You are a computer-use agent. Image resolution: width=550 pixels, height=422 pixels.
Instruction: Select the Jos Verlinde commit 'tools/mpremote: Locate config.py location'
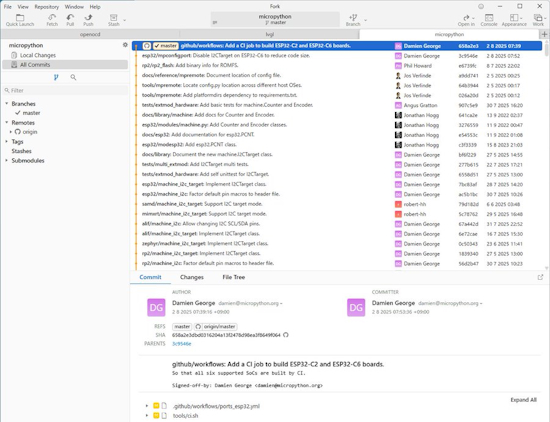click(x=337, y=85)
